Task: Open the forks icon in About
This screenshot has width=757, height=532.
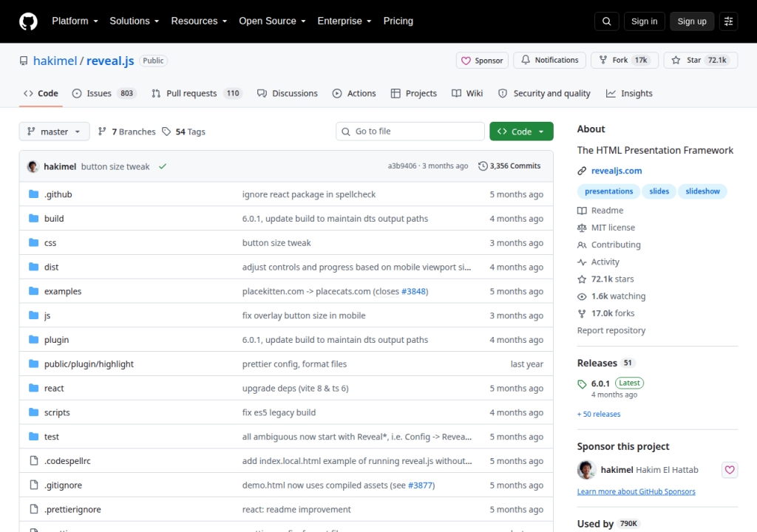Action: (582, 313)
